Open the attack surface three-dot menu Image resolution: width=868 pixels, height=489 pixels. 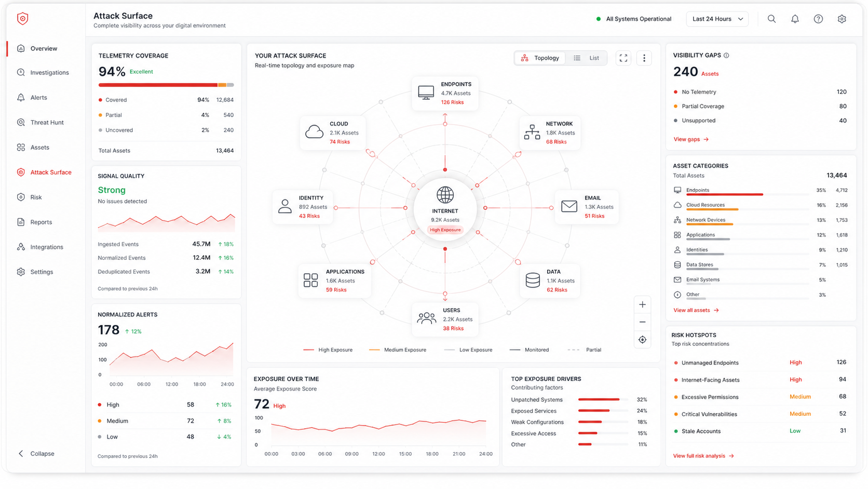click(644, 58)
